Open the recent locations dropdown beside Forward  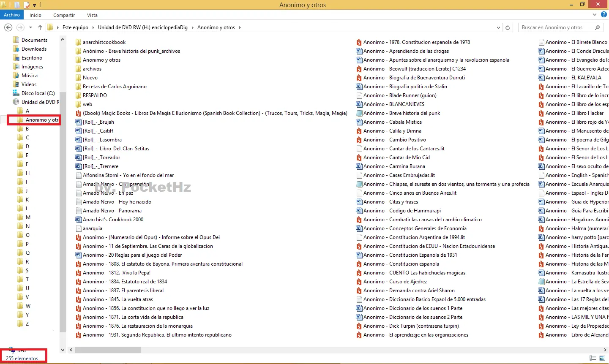(x=30, y=27)
